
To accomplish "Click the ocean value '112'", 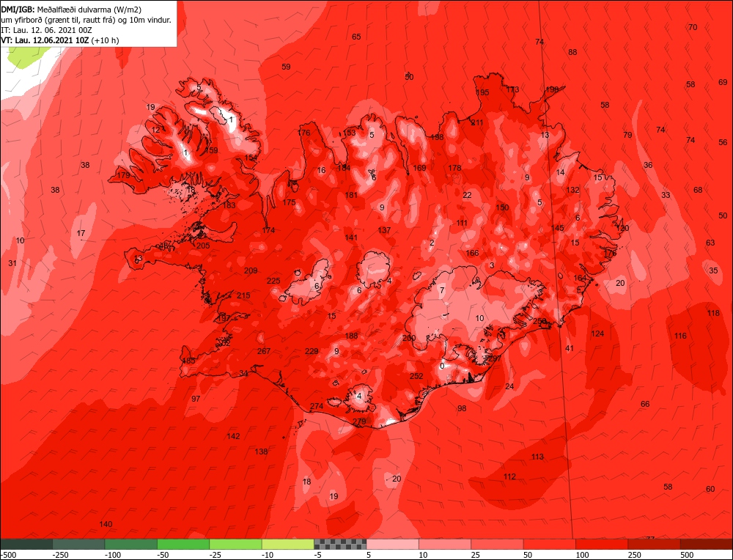I will [509, 476].
